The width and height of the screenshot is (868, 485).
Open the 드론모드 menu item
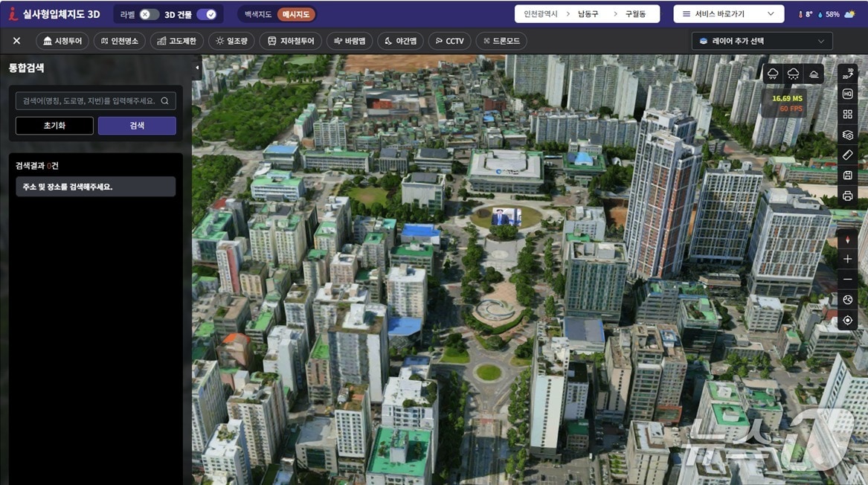click(501, 41)
